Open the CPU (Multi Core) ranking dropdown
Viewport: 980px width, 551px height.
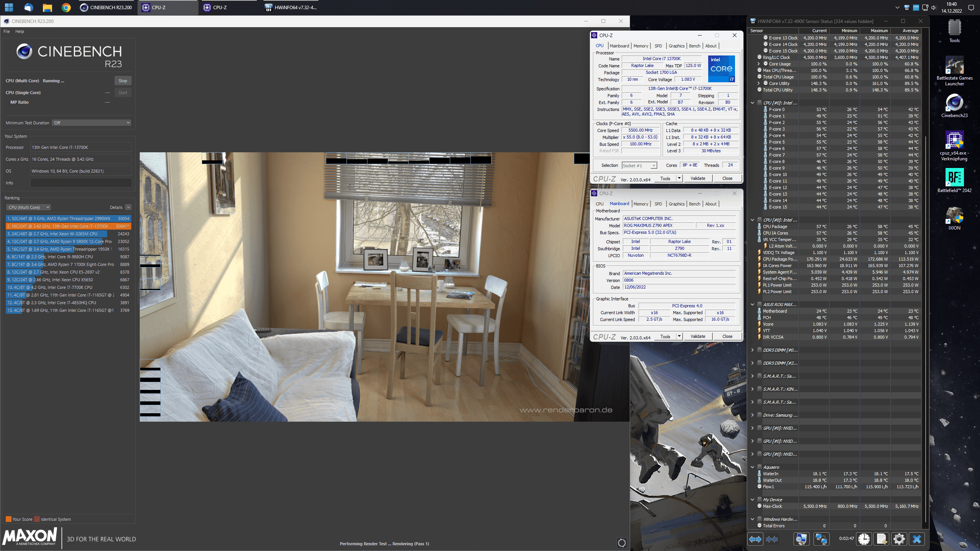(28, 207)
